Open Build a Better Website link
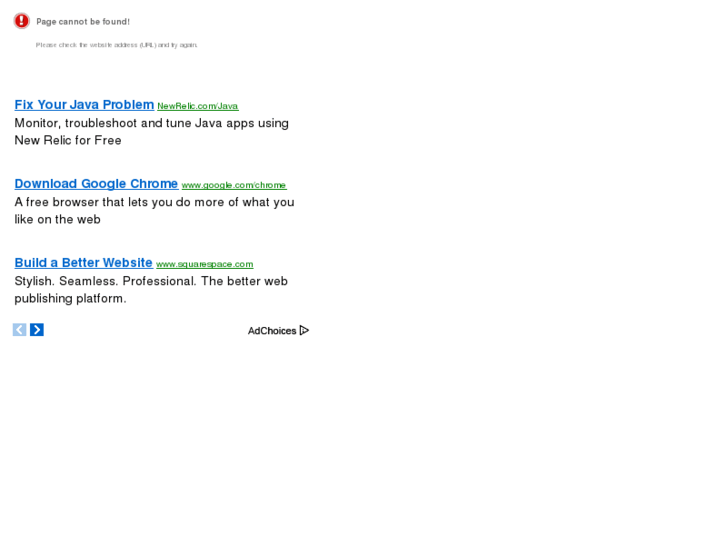This screenshot has width=727, height=545. pos(83,263)
